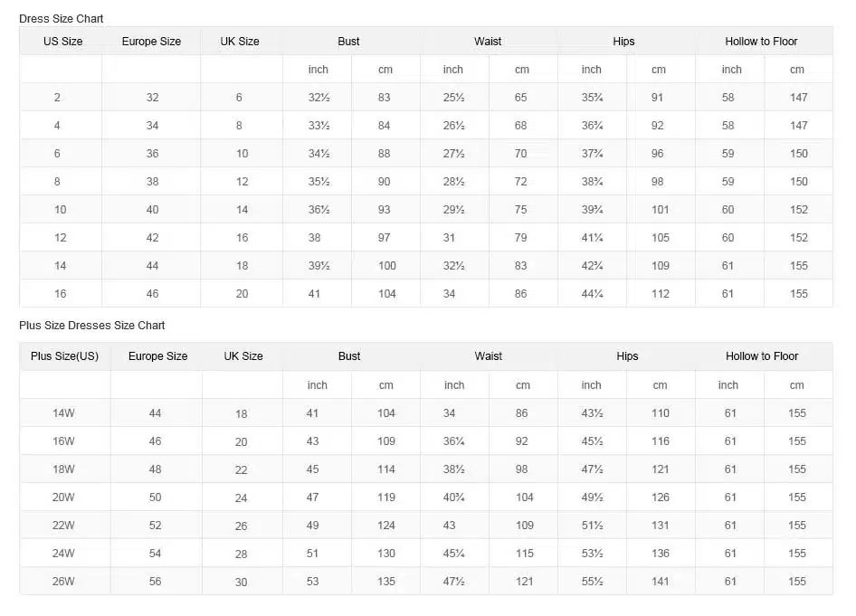Click the Europe size 38 cell
This screenshot has height=616, width=856.
click(152, 182)
